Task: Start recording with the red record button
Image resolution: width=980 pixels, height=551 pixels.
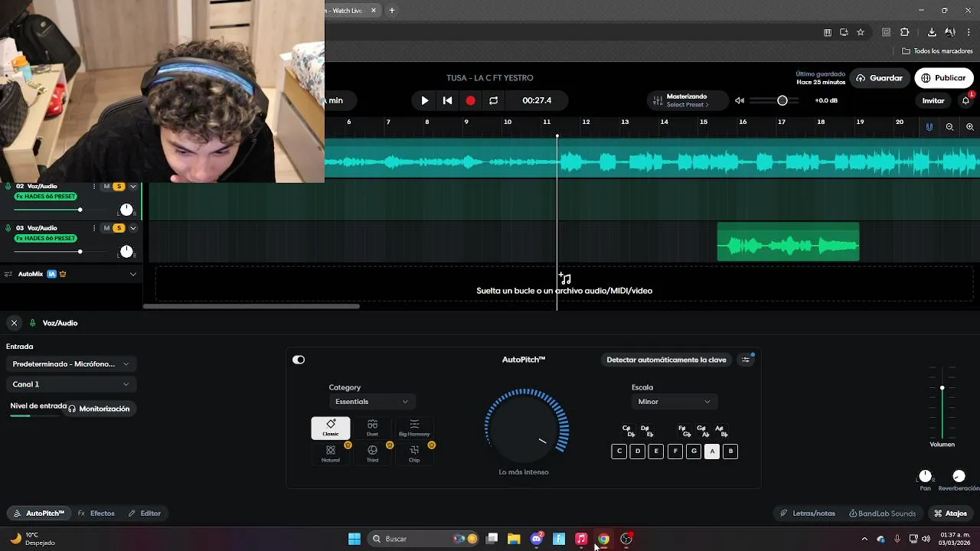Action: (x=471, y=100)
